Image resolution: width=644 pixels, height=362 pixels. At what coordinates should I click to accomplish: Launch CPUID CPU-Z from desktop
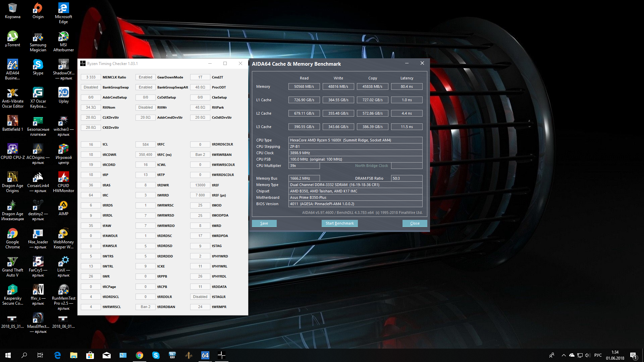(x=13, y=151)
